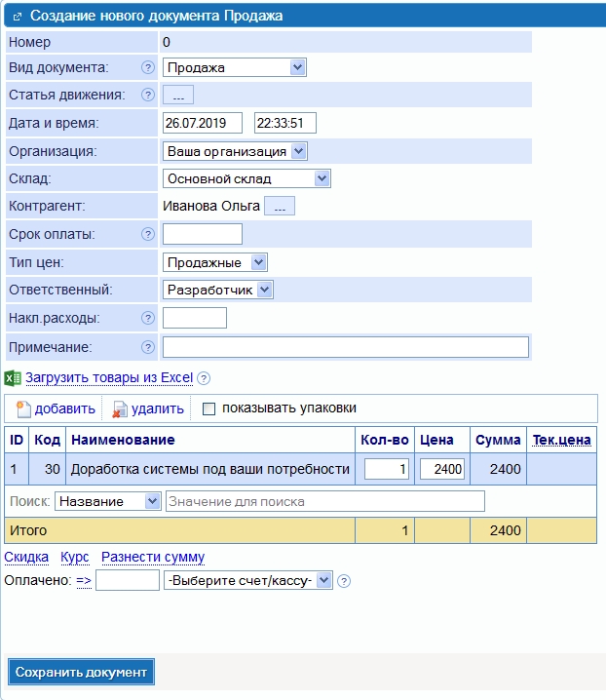Screen dimensions: 606x700
Task: Click the ID column header
Action: [17, 440]
